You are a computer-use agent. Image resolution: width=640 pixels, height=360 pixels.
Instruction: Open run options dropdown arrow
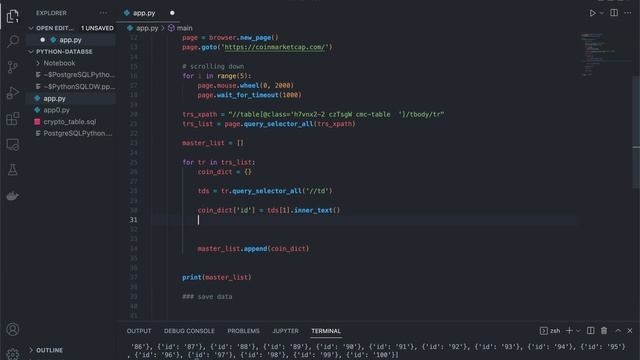click(602, 13)
